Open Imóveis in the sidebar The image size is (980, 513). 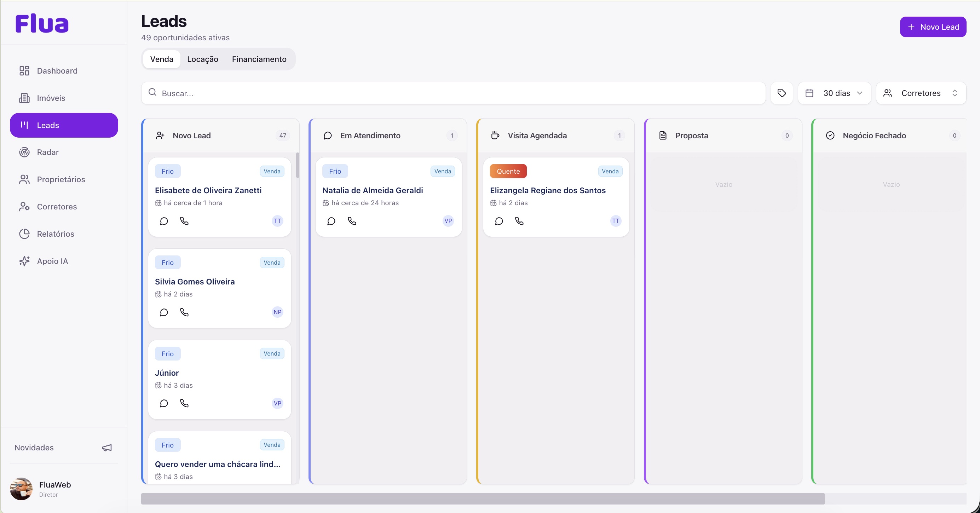tap(64, 98)
